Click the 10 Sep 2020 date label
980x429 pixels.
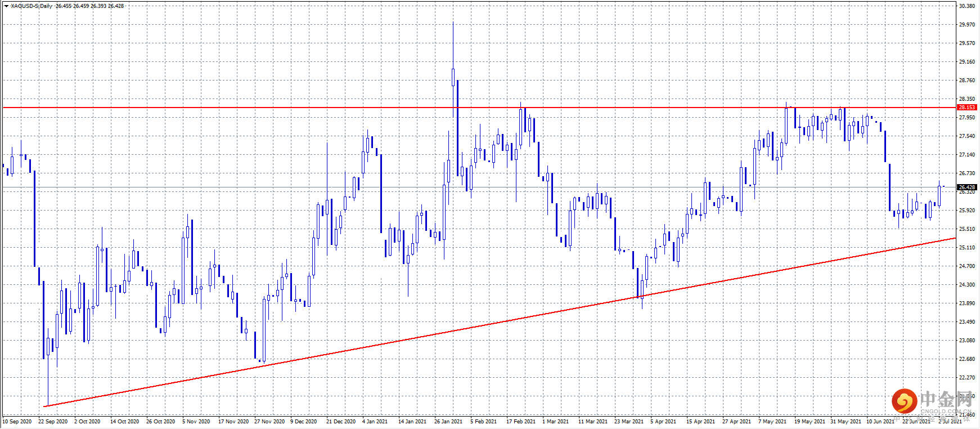pos(17,422)
